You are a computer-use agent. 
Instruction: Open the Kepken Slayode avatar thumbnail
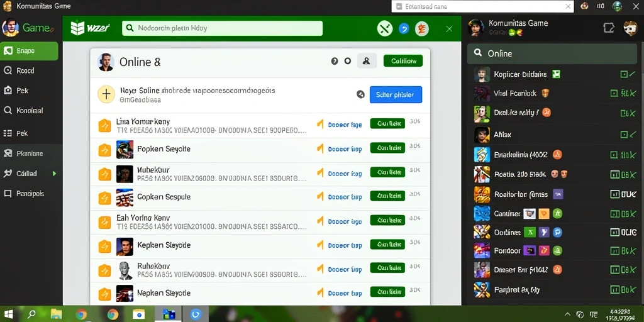tap(125, 246)
